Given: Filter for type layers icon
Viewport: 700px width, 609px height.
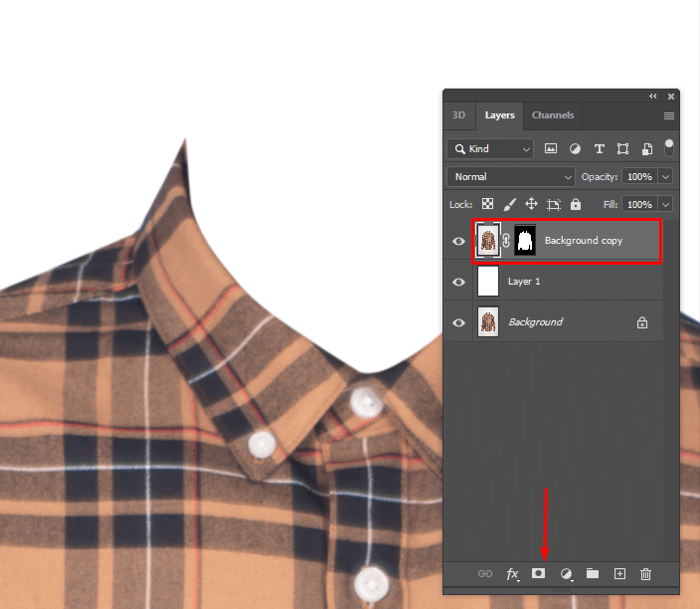Looking at the screenshot, I should click(x=600, y=149).
